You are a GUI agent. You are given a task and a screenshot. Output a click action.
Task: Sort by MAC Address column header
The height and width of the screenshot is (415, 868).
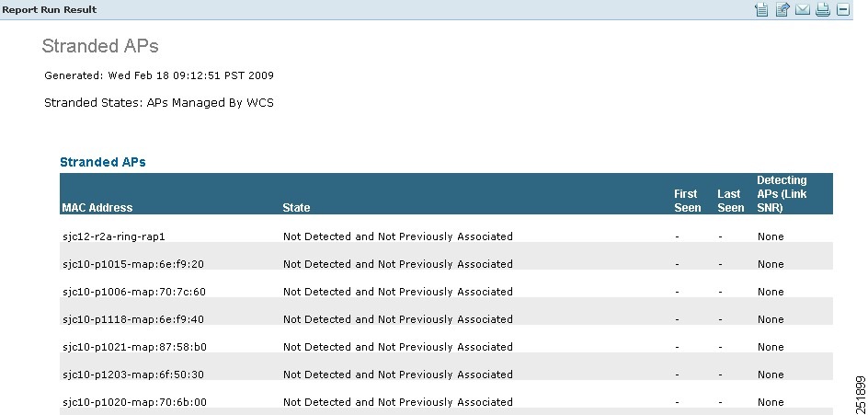click(97, 208)
